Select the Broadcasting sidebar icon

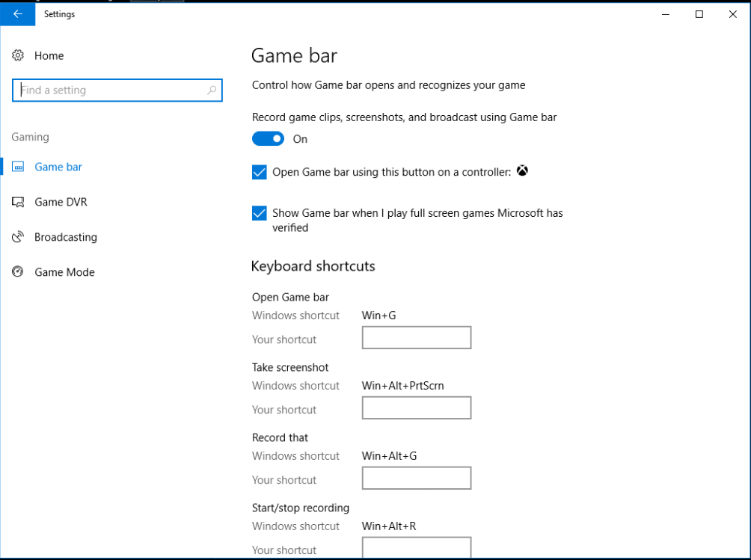(18, 237)
